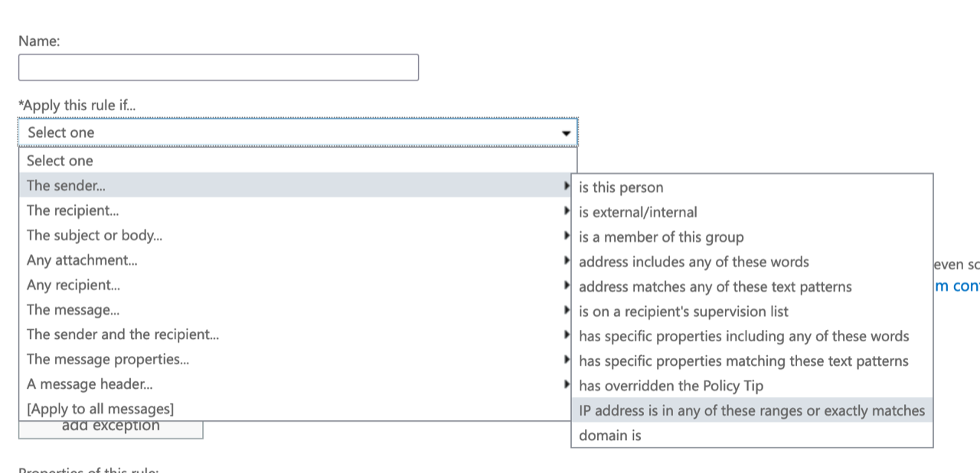Click inside the Name text field
The width and height of the screenshot is (980, 473).
(x=218, y=67)
